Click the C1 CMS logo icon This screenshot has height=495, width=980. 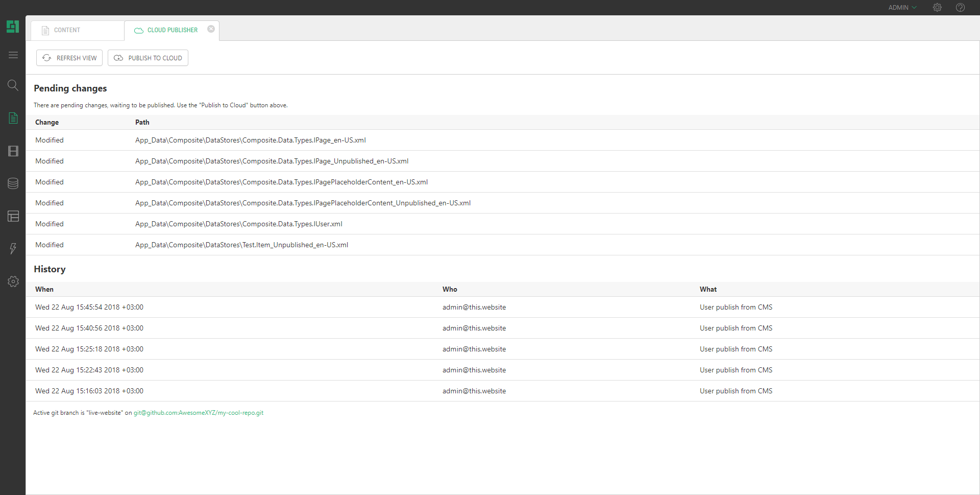(x=13, y=27)
